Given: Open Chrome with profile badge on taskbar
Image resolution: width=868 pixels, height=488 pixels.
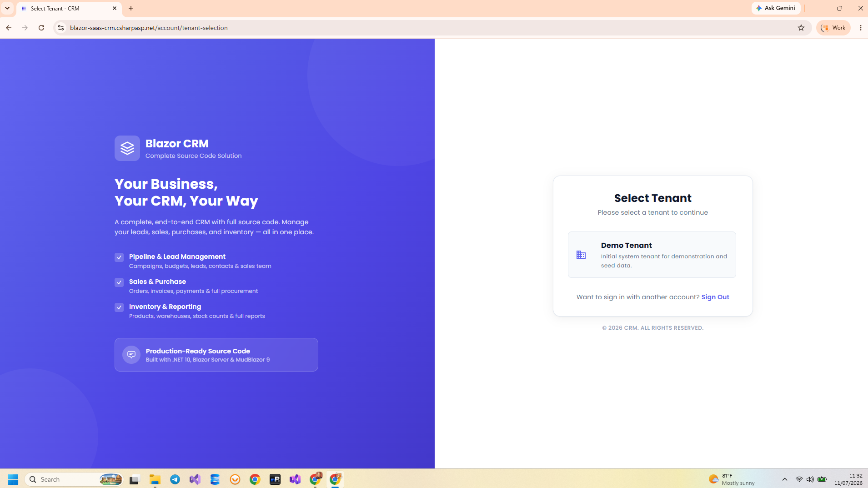Looking at the screenshot, I should pyautogui.click(x=315, y=479).
